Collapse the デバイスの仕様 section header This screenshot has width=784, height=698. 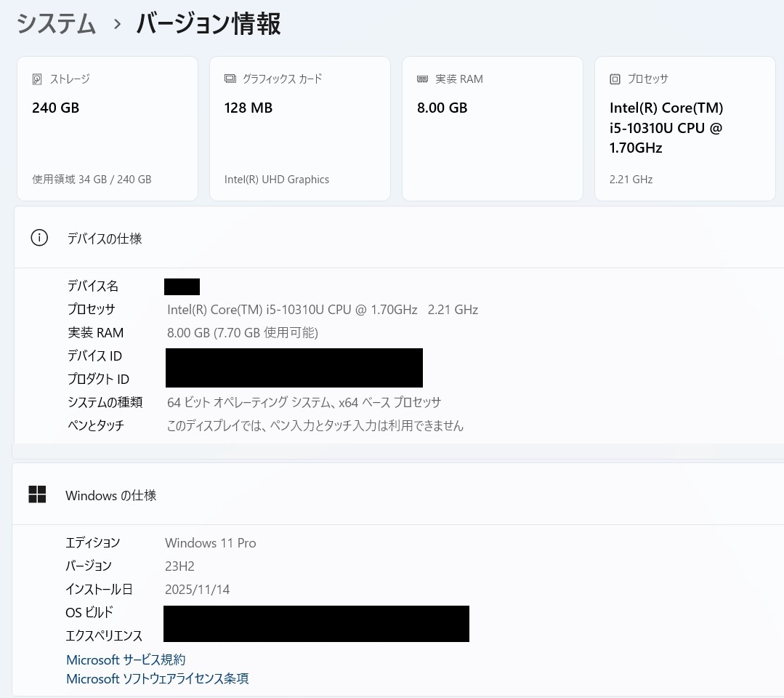pos(399,238)
